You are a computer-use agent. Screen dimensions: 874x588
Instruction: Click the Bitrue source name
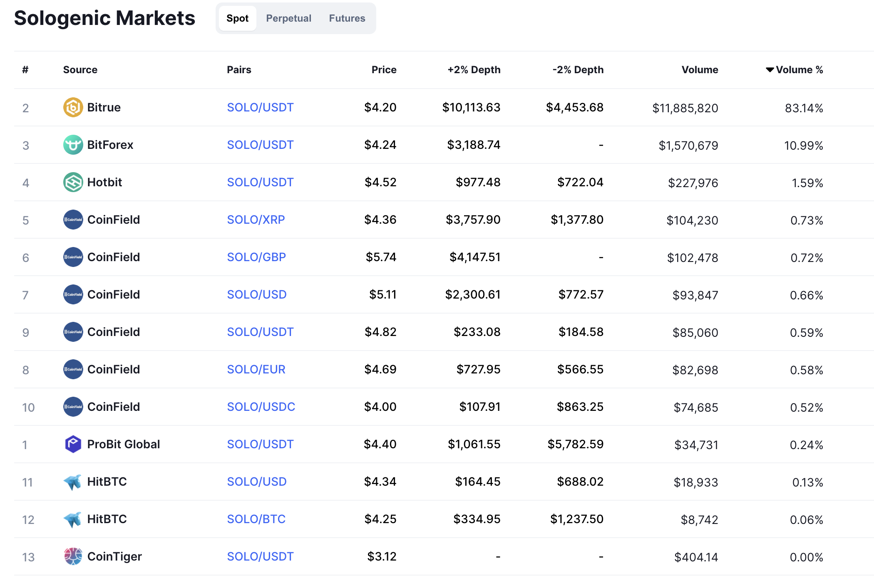(x=104, y=107)
